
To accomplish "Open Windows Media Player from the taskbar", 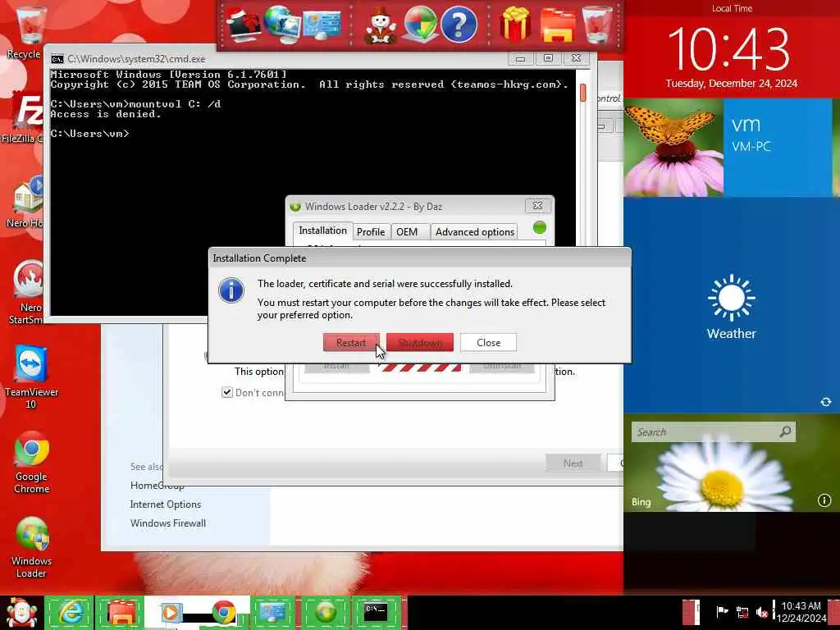I will (171, 613).
